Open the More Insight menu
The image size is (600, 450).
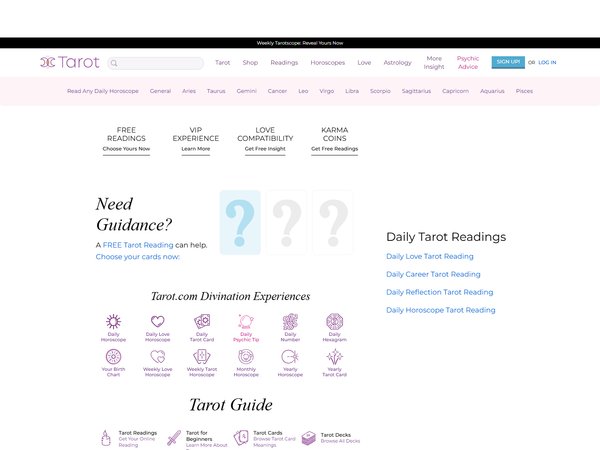click(x=434, y=62)
